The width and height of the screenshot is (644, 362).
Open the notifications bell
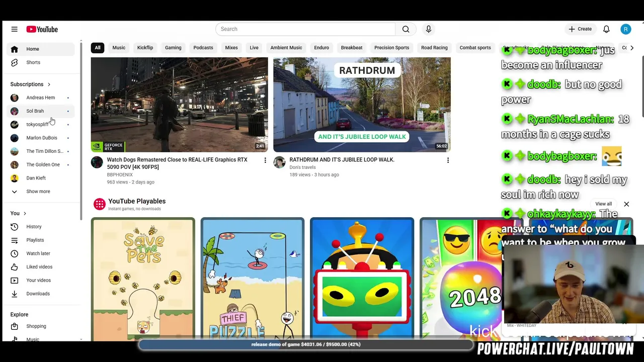pyautogui.click(x=606, y=29)
